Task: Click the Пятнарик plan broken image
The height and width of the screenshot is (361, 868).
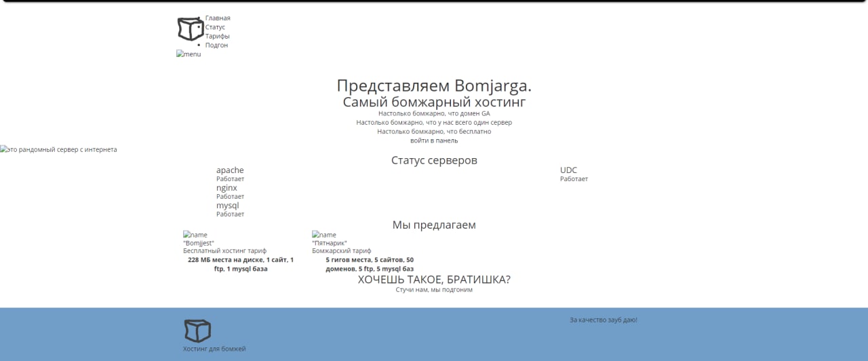Action: pyautogui.click(x=324, y=235)
